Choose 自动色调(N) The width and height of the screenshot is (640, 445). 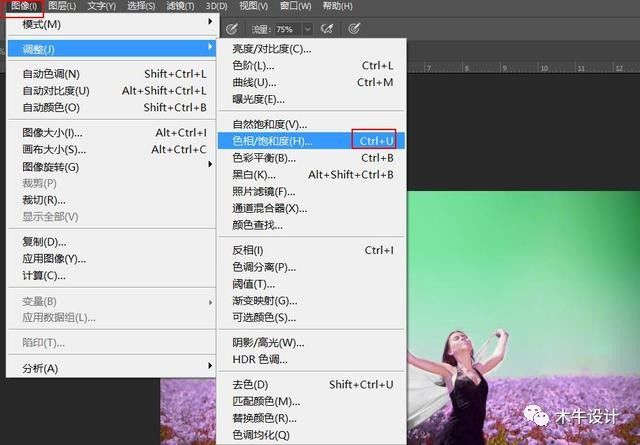[111, 74]
